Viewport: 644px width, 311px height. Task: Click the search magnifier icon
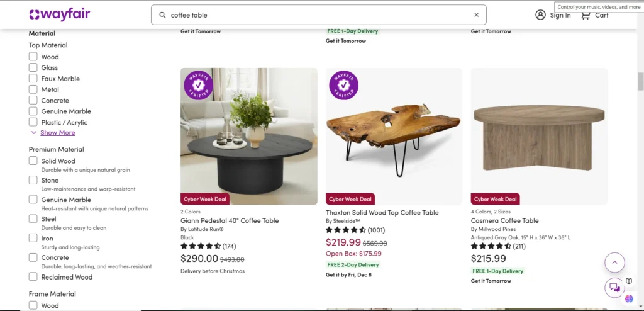pyautogui.click(x=162, y=15)
